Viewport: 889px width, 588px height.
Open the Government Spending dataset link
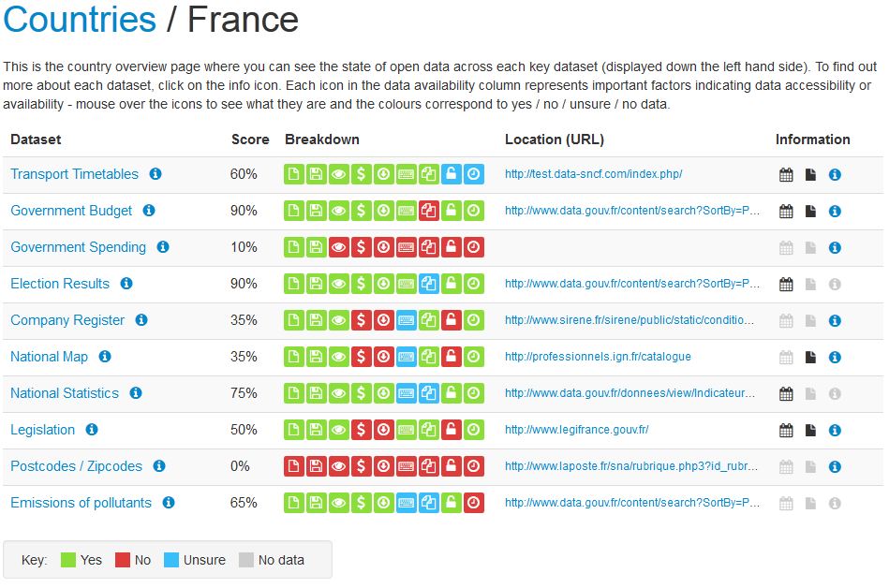click(x=78, y=247)
